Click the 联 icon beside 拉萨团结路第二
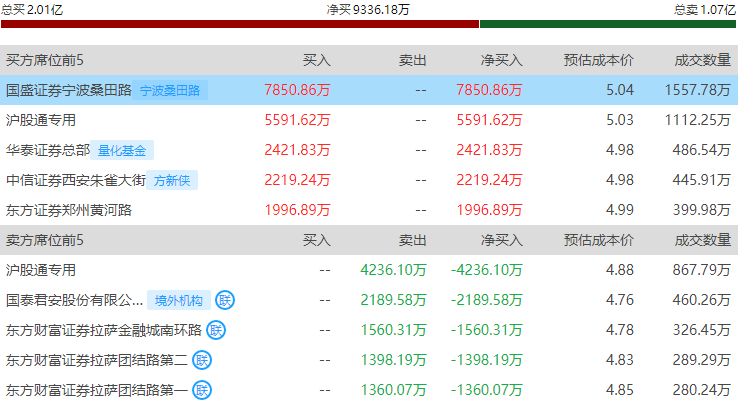This screenshot has width=738, height=402. pos(202,360)
